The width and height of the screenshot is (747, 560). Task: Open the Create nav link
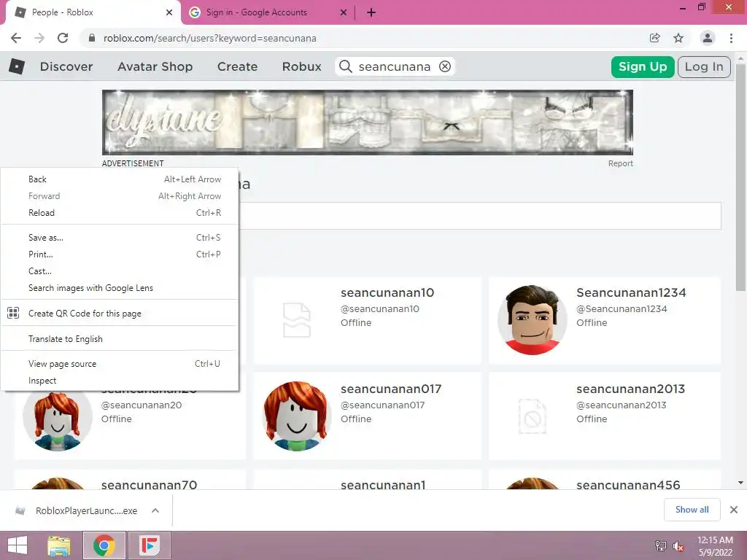[237, 66]
